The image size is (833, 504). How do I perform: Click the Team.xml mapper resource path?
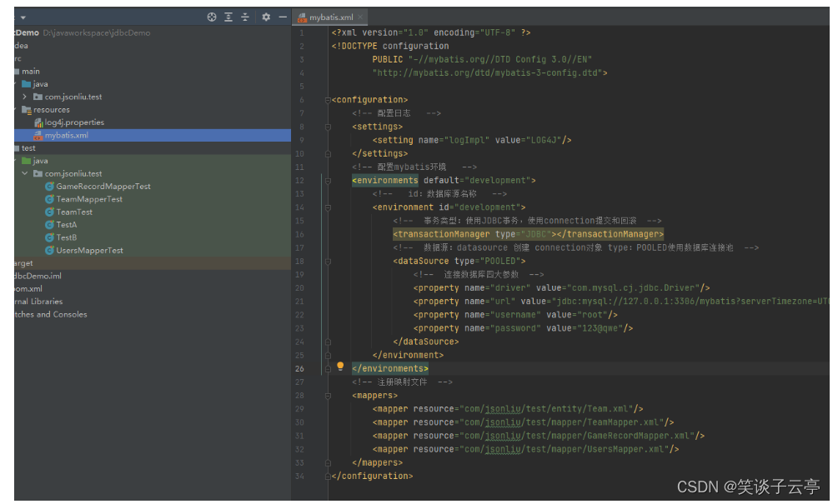[548, 409]
